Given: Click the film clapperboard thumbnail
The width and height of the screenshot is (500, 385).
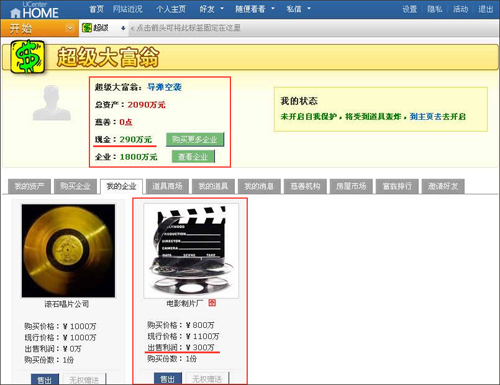Looking at the screenshot, I should (191, 251).
